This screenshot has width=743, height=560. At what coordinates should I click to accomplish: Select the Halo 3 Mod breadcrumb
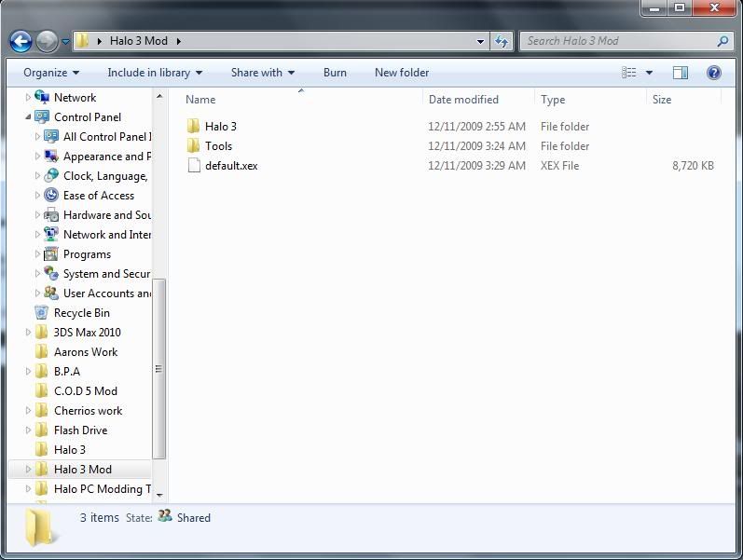tap(138, 41)
